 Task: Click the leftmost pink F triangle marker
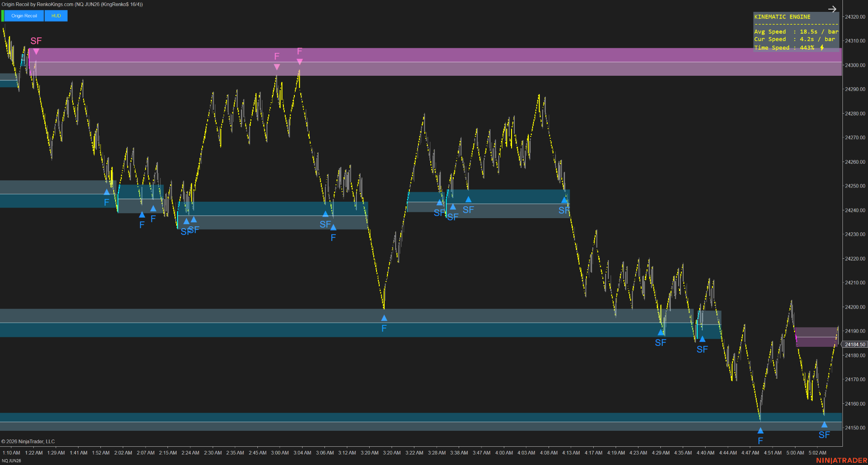[277, 67]
